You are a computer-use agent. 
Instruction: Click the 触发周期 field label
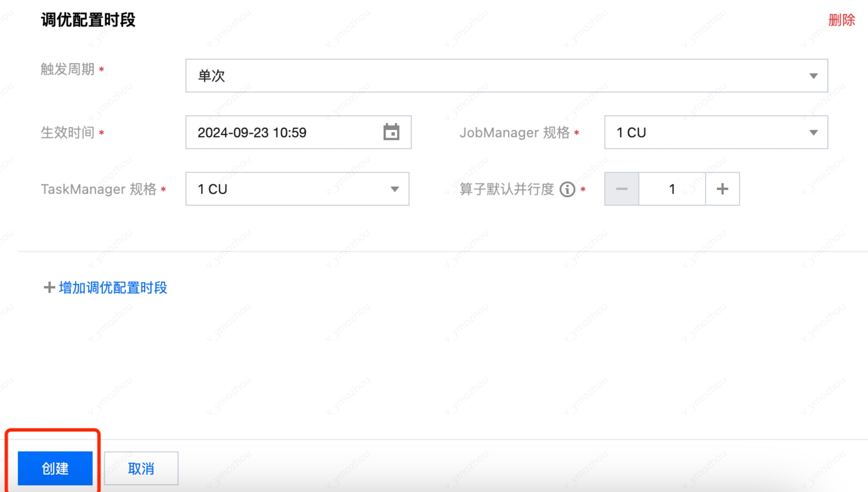(67, 69)
